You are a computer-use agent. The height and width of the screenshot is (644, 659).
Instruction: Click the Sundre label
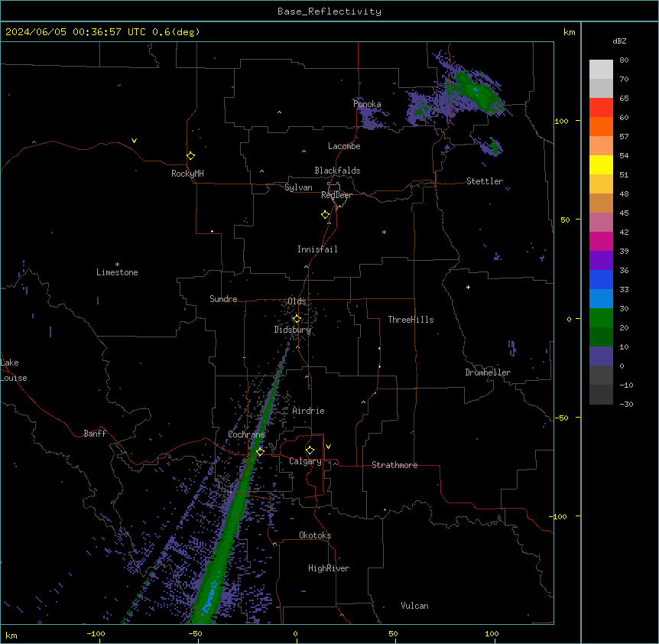pyautogui.click(x=223, y=299)
